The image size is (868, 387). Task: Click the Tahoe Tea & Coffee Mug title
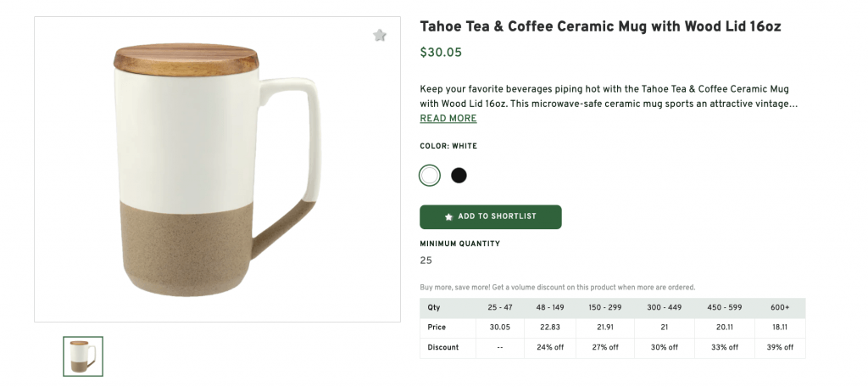(600, 27)
